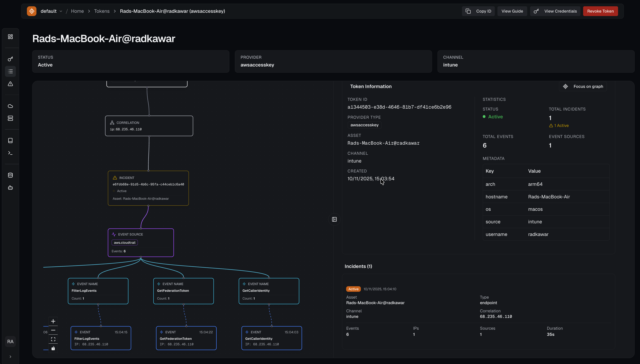This screenshot has height=364, width=640.
Task: Open the default workspace dropdown
Action: tap(51, 11)
